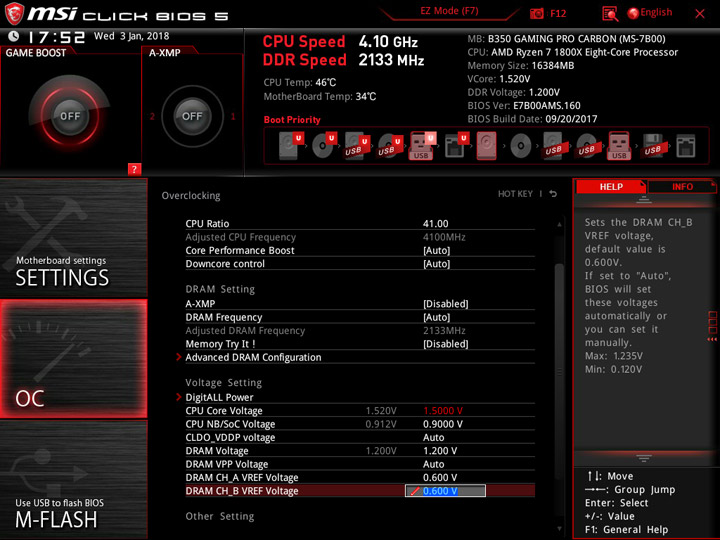Edit the CPU Core Voltage 1.5000 V value
The height and width of the screenshot is (540, 720).
(x=443, y=411)
